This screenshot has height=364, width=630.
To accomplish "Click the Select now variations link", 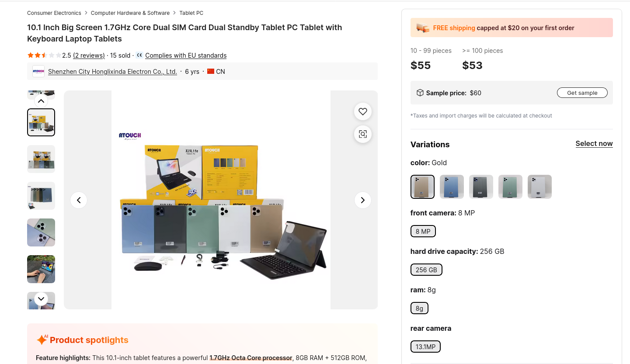I will point(594,144).
